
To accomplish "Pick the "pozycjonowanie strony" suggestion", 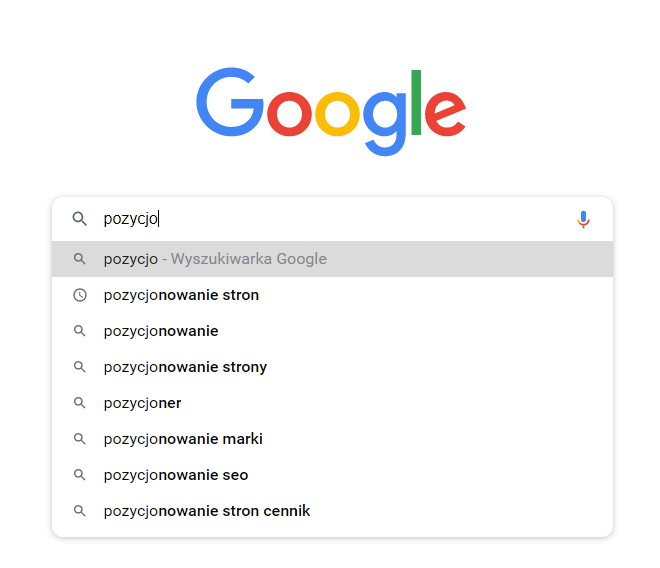I will [x=185, y=367].
